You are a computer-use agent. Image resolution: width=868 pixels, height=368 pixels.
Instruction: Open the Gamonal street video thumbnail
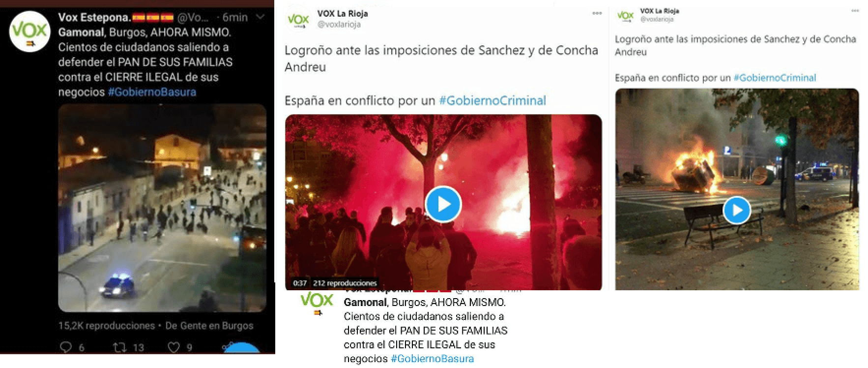(x=162, y=208)
